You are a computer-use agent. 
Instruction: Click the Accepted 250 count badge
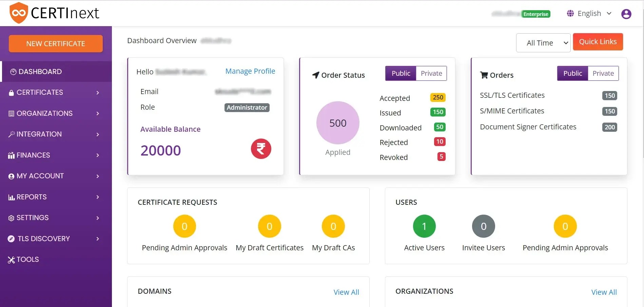[x=438, y=97]
